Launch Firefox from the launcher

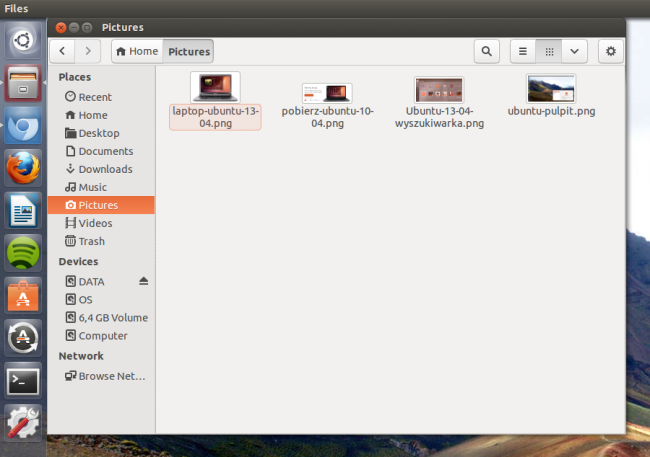point(23,168)
